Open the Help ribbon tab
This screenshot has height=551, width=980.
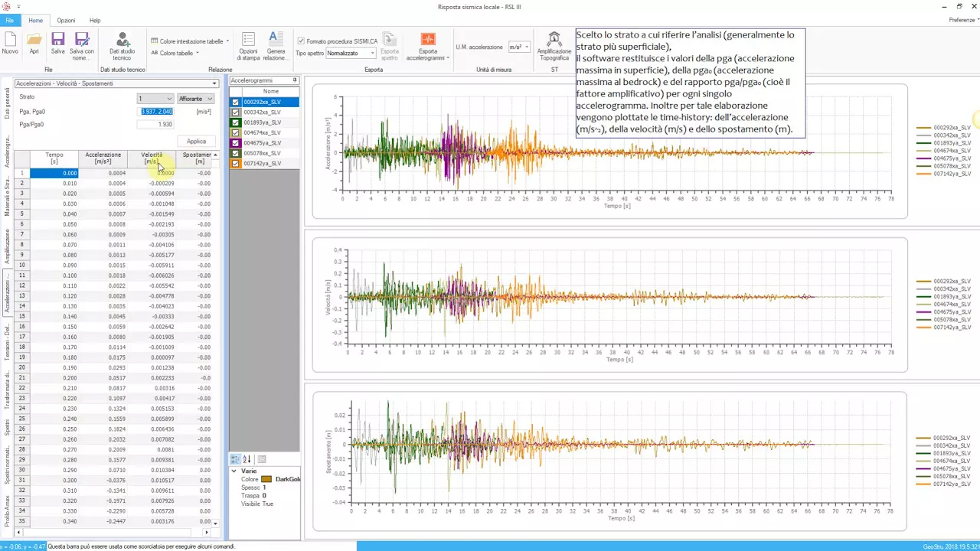[x=95, y=21]
